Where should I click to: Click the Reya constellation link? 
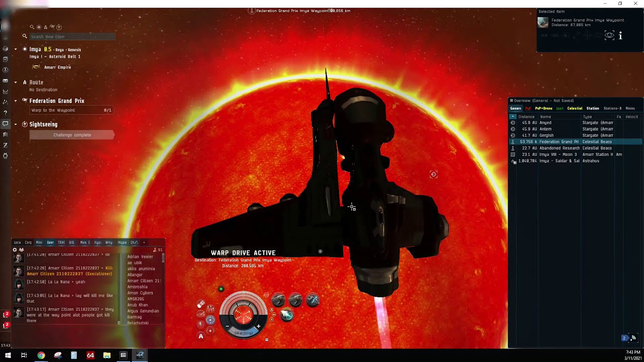tap(59, 50)
